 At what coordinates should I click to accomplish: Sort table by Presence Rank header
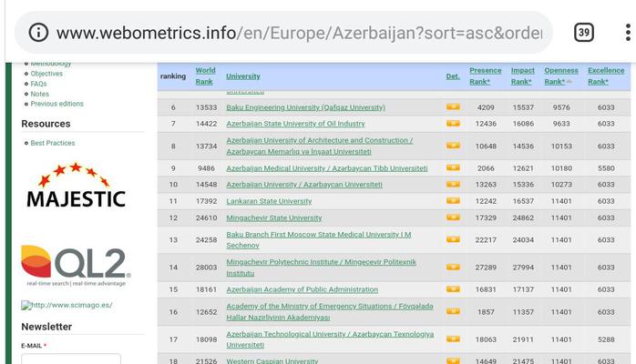[x=485, y=76]
